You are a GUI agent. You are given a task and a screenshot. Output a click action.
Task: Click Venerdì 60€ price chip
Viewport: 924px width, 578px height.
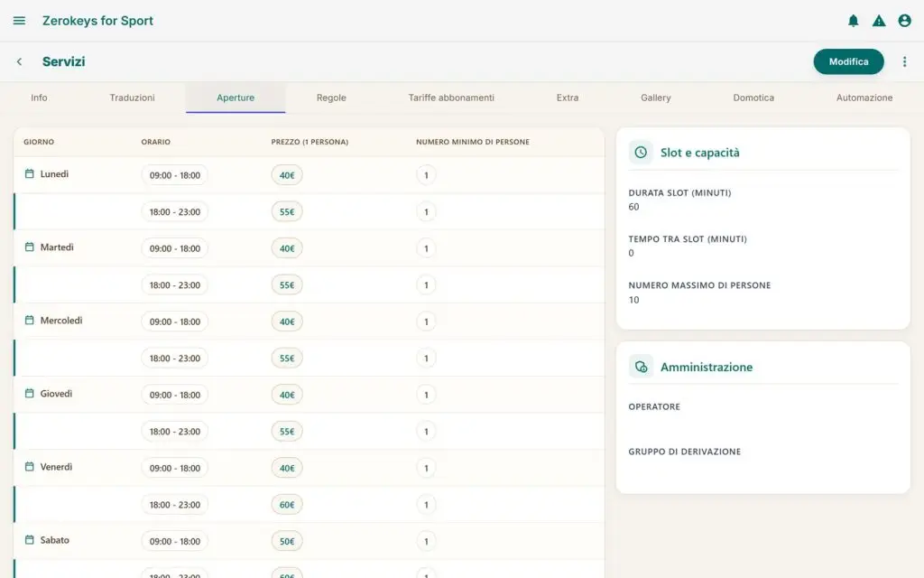(287, 504)
